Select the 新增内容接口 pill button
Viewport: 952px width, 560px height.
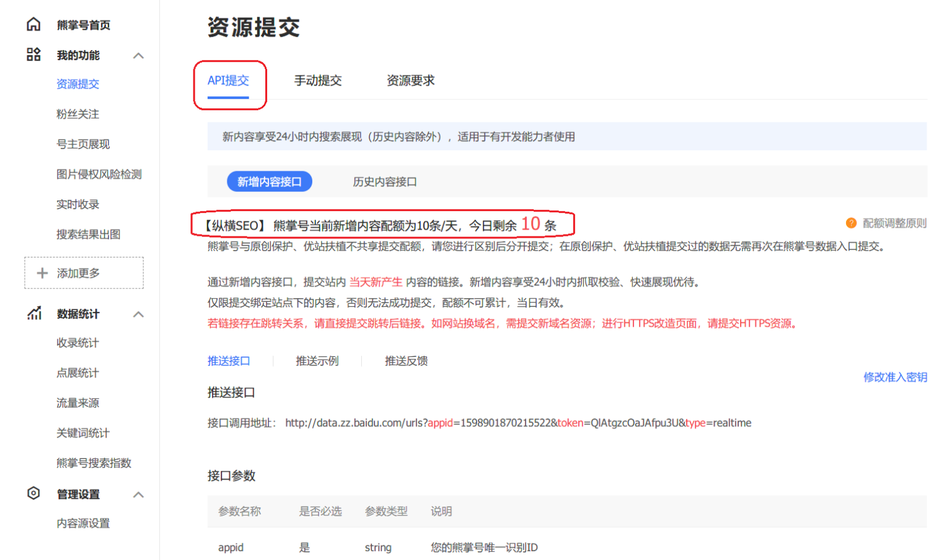coord(269,181)
